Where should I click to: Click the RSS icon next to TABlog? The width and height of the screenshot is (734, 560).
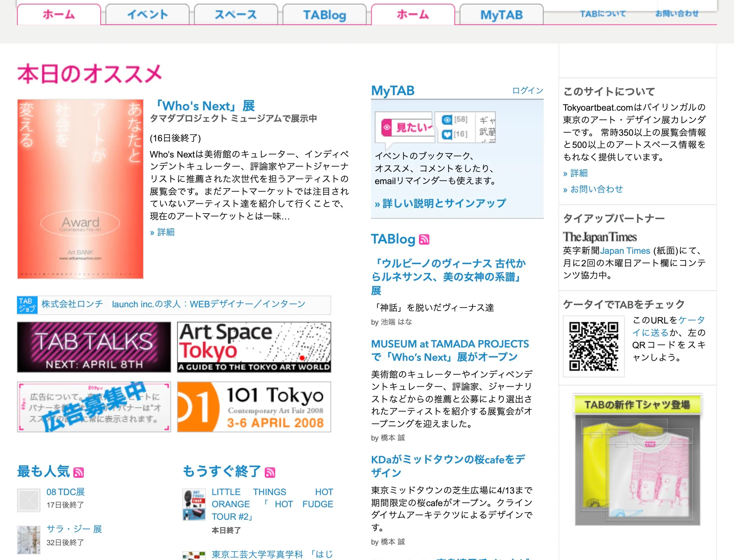[424, 240]
